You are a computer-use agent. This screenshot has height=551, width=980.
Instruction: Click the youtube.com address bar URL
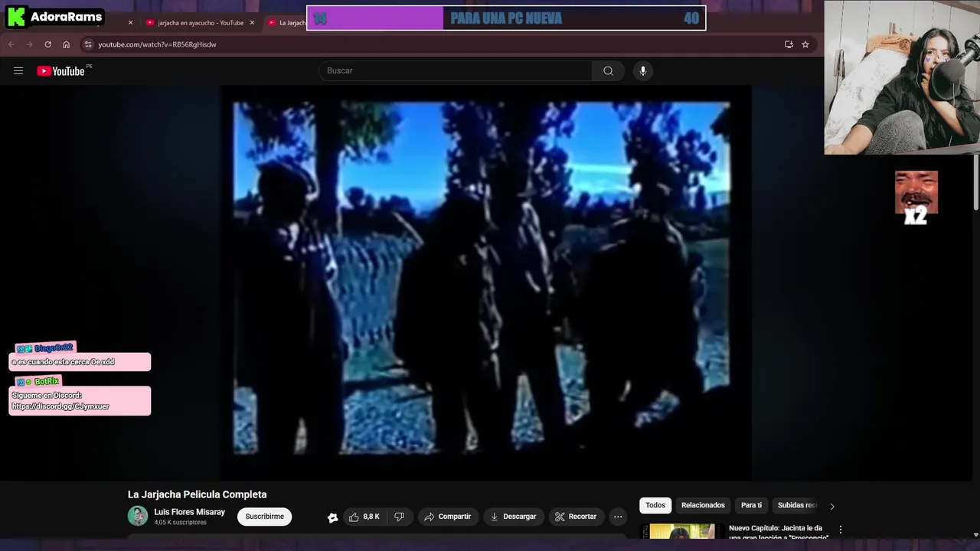157,44
